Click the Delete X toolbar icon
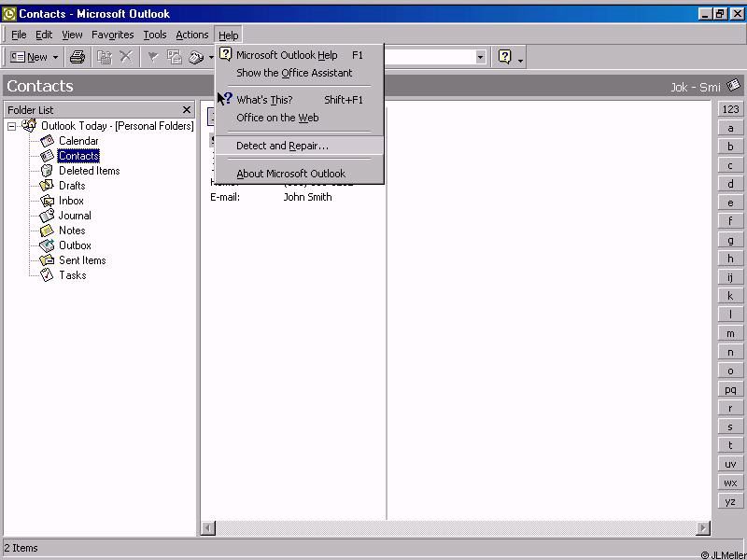The height and width of the screenshot is (560, 747). (x=126, y=57)
